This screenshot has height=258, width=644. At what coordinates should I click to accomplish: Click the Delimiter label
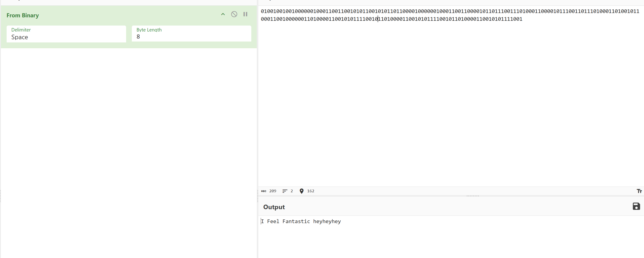click(21, 30)
